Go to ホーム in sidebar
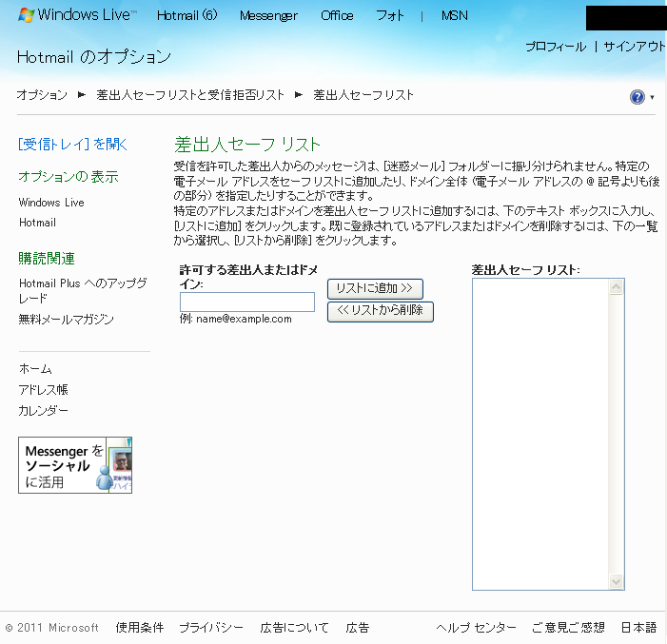 35,369
